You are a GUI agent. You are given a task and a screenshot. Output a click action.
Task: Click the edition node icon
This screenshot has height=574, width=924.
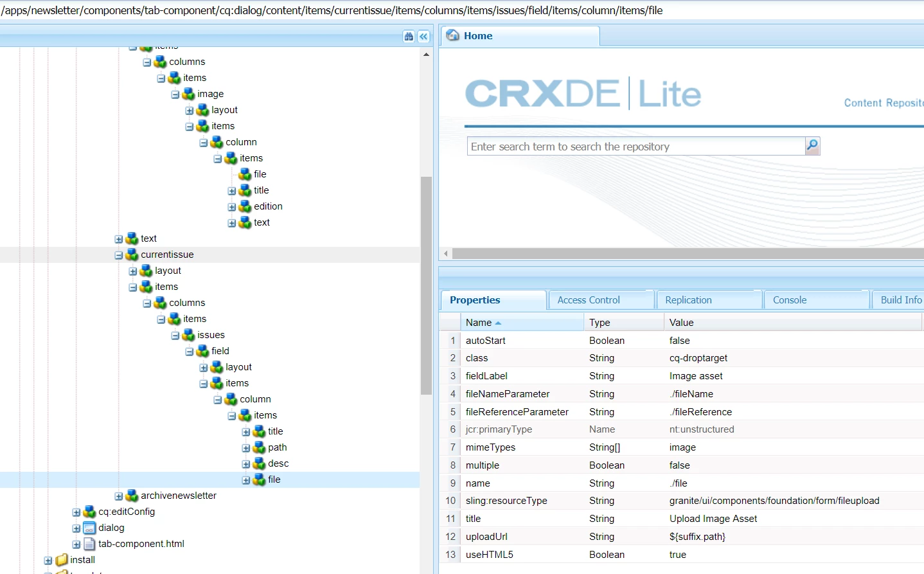tap(245, 206)
